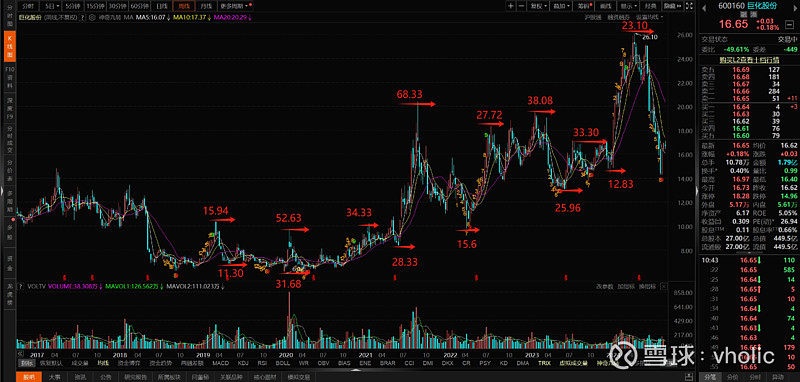Open K线图 view in left sidebar
The image size is (800, 382).
9,45
